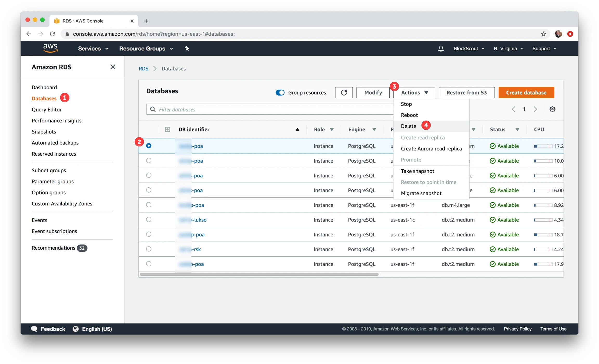Choose Delete from Actions menu
This screenshot has height=364, width=599.
(x=408, y=126)
